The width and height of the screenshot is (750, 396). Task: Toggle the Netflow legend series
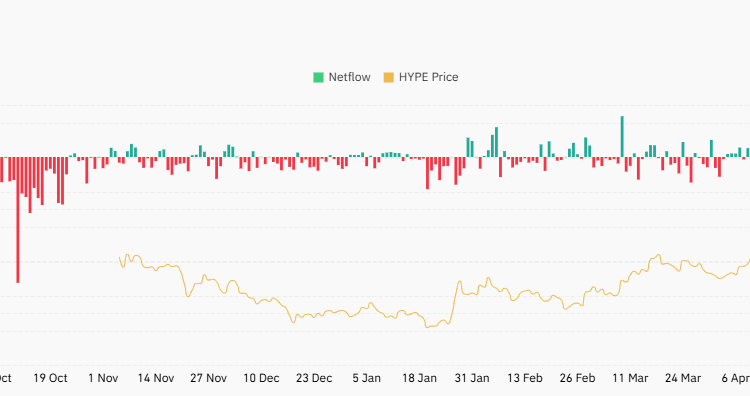pyautogui.click(x=342, y=77)
